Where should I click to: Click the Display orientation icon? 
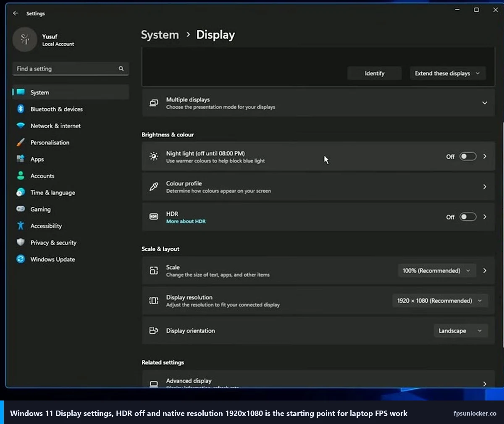pyautogui.click(x=154, y=331)
